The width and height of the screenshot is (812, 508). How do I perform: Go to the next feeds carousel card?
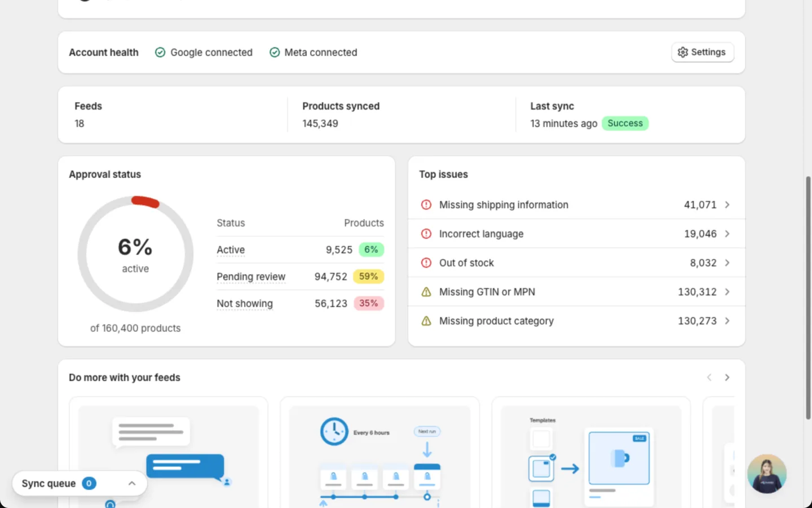[x=727, y=378]
